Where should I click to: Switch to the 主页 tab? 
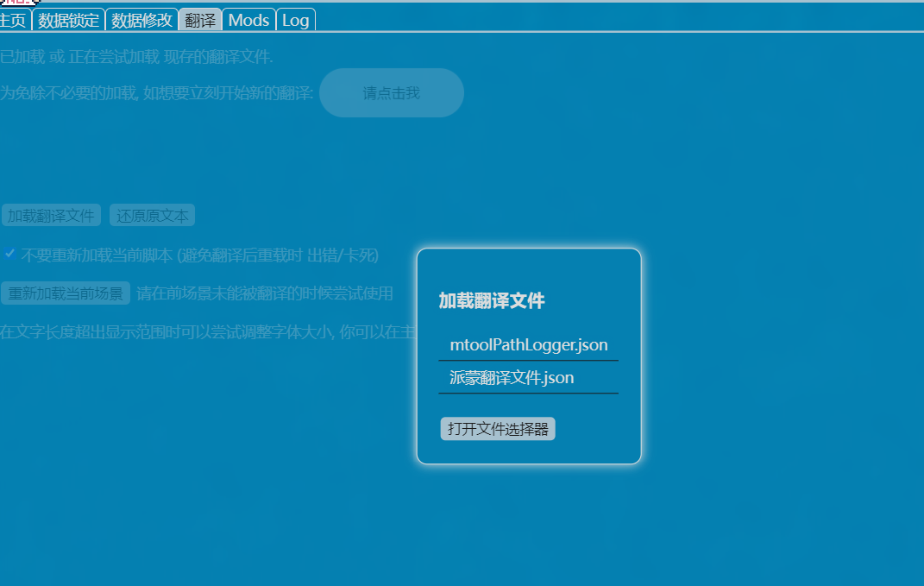click(14, 20)
